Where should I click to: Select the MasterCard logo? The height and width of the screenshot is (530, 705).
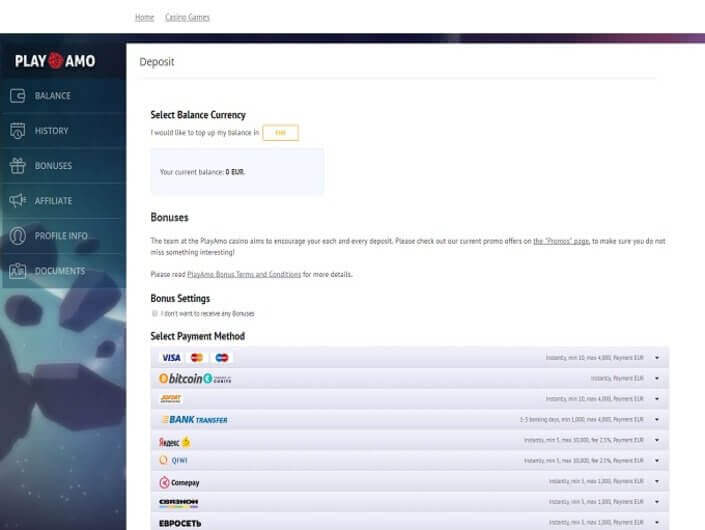[x=197, y=358]
